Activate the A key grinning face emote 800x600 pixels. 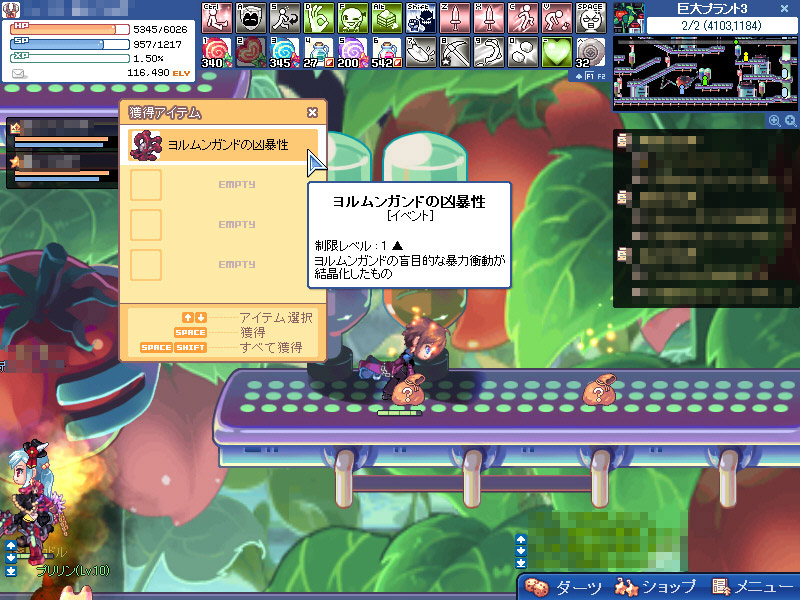[251, 17]
